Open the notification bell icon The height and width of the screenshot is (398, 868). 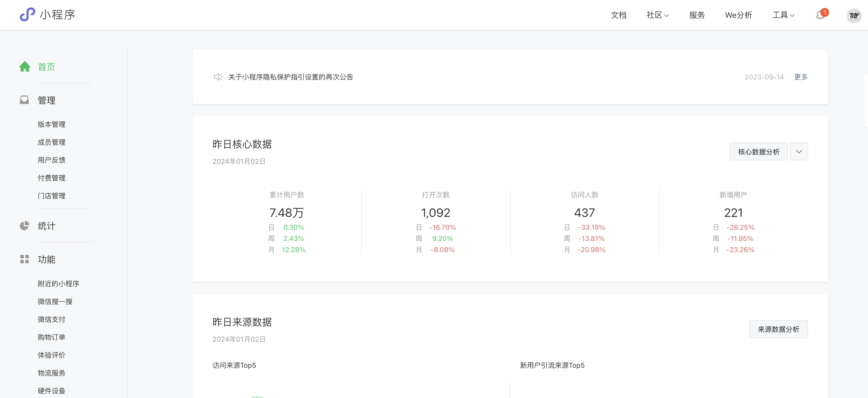tap(820, 15)
